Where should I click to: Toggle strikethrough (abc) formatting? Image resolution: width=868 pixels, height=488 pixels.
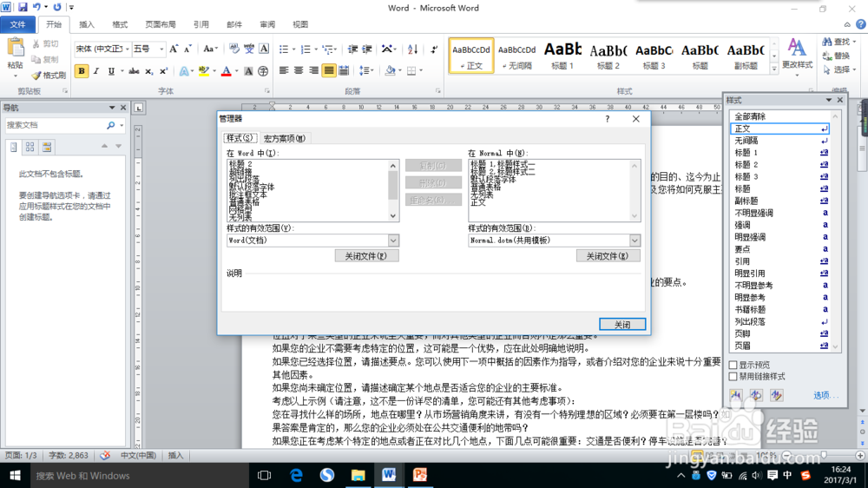pyautogui.click(x=134, y=71)
